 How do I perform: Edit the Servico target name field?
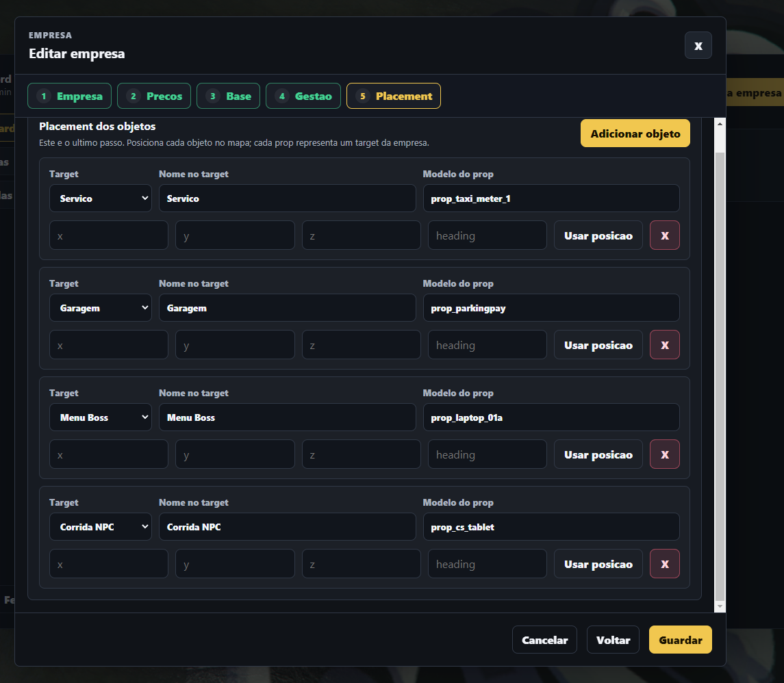(x=288, y=198)
